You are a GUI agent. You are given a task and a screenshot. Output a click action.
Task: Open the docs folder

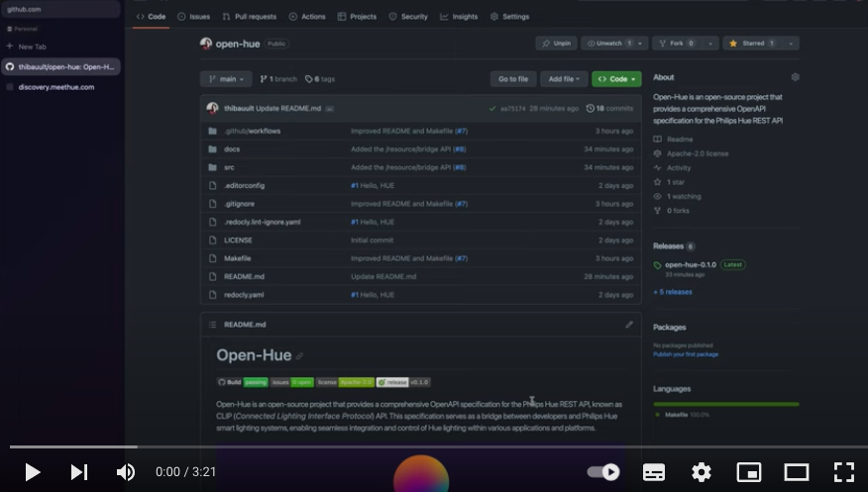232,149
